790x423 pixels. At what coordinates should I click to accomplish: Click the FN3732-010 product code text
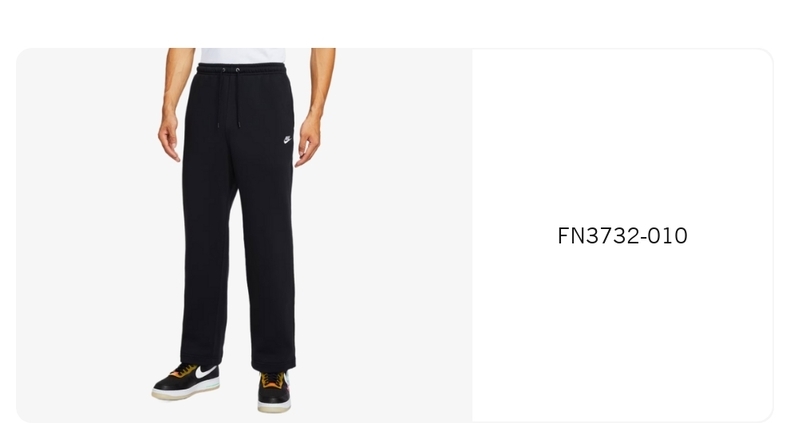(x=622, y=236)
